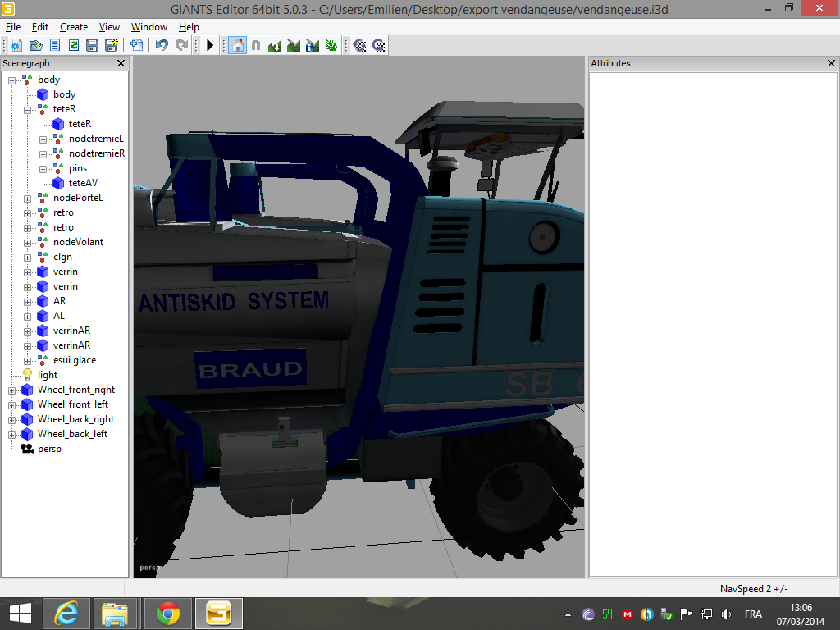Click the Import document icon with plus
The height and width of the screenshot is (630, 840).
click(x=137, y=46)
